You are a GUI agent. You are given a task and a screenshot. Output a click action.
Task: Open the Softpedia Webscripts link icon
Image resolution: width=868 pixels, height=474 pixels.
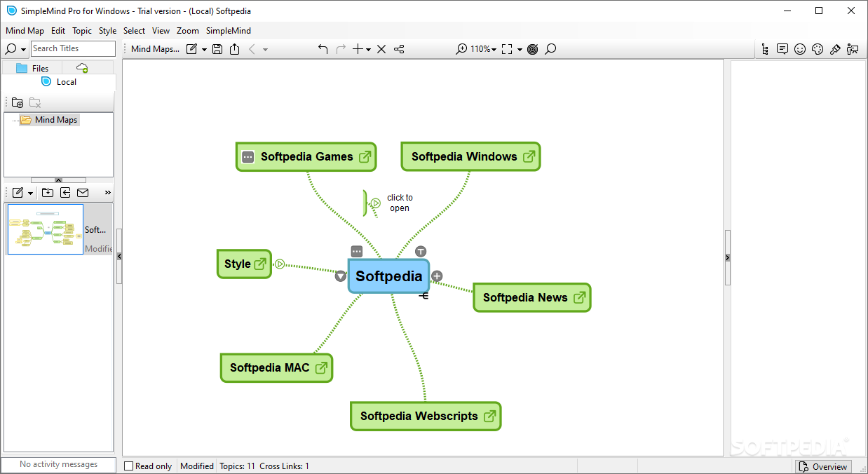click(490, 416)
